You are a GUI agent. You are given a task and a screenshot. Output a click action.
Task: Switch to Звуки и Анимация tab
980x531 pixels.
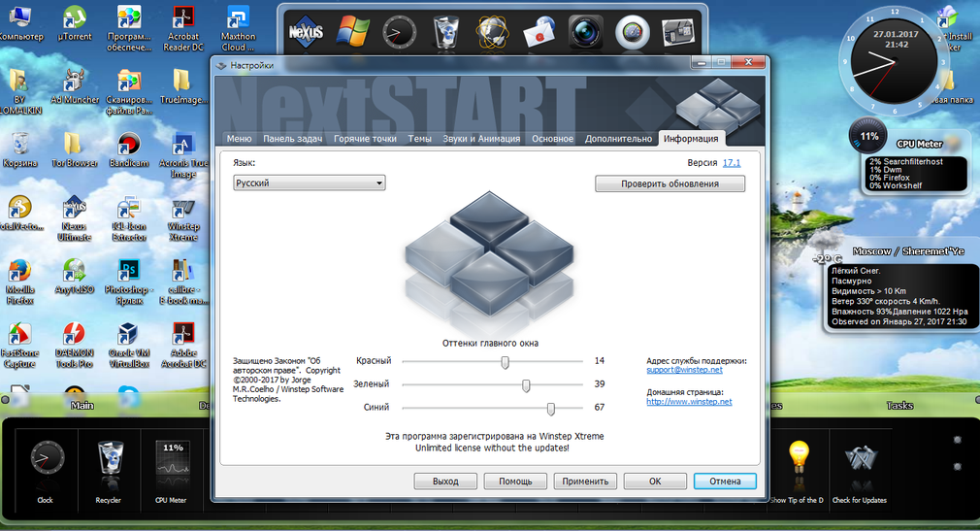click(x=481, y=139)
